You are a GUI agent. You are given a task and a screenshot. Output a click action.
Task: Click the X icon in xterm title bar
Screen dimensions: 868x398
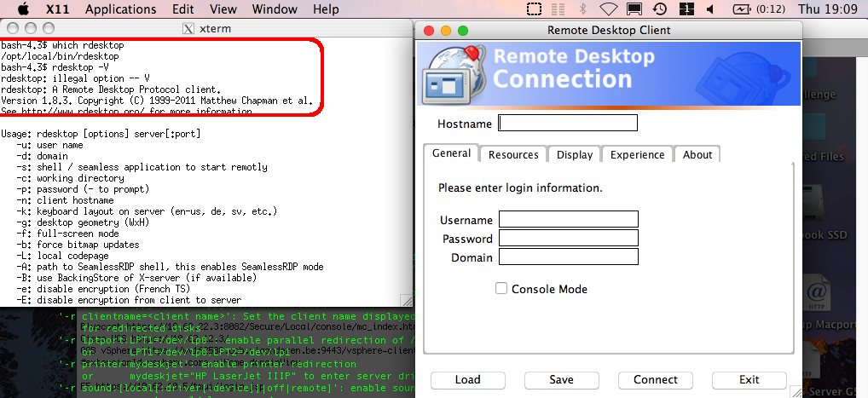pyautogui.click(x=188, y=29)
